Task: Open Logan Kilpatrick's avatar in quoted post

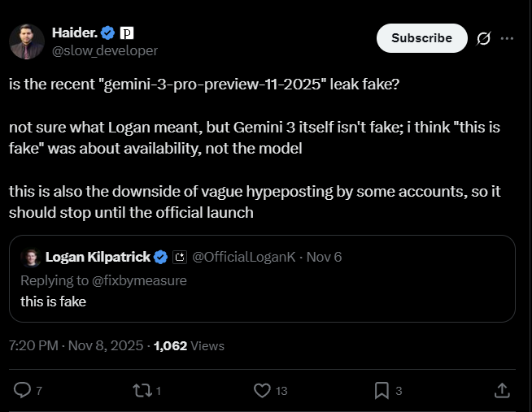Action: click(x=31, y=257)
